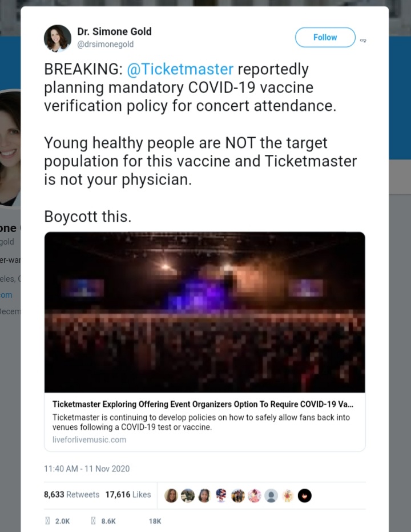Click the Follow button
The image size is (411, 532).
coord(325,37)
